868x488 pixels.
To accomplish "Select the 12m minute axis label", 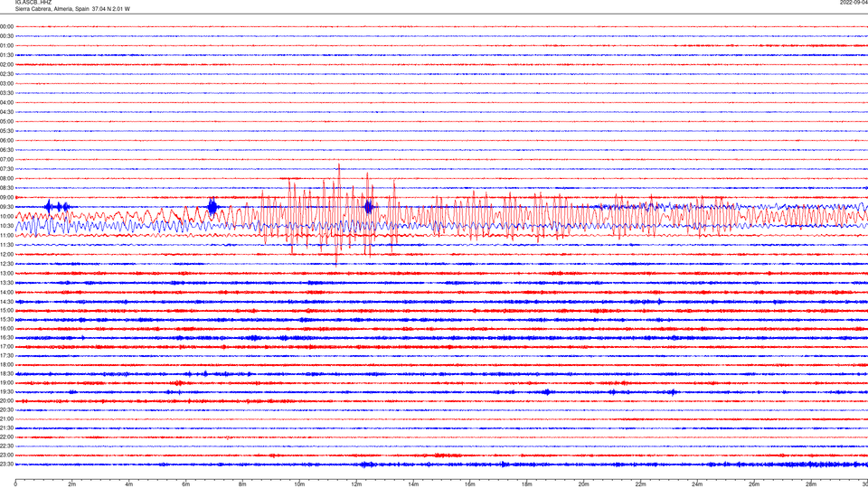I will point(356,484).
